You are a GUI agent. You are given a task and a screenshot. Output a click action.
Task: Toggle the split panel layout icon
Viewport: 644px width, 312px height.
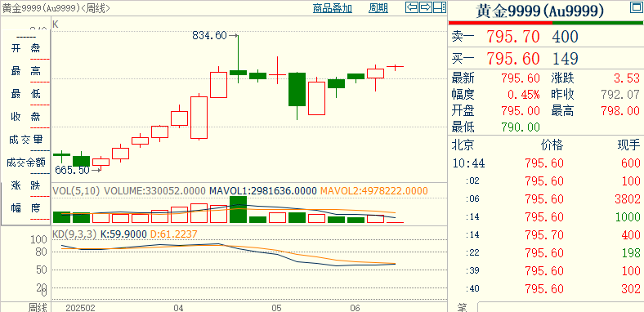tap(440, 7)
